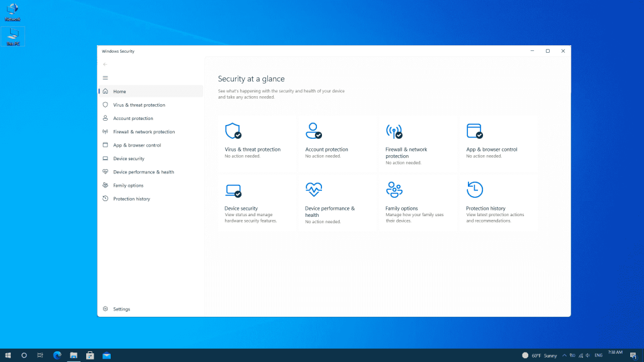Click the person icon beside Account protection in sidebar
The width and height of the screenshot is (644, 362).
tap(105, 118)
